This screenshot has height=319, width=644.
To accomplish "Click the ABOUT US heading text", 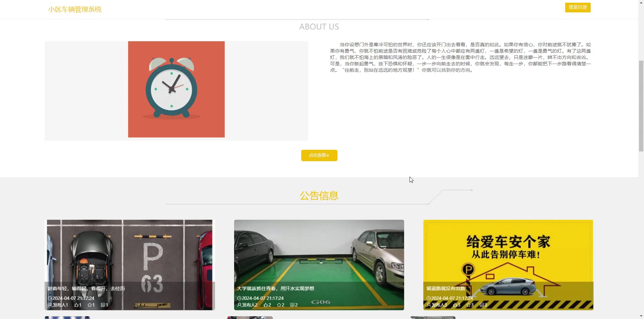I will coord(319,27).
